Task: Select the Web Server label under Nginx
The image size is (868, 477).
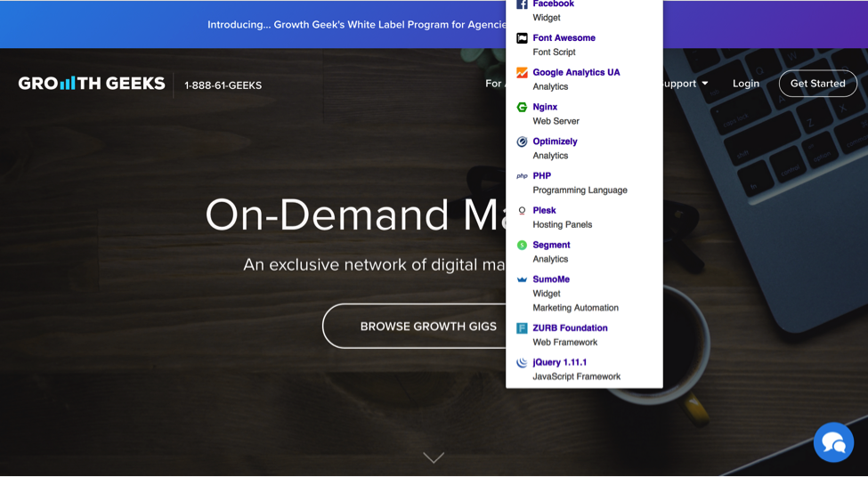Action: coord(556,121)
